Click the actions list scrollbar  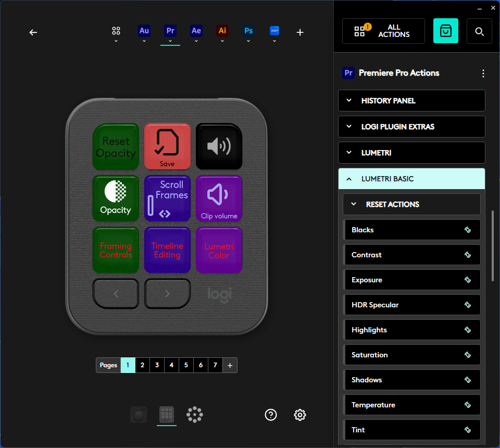493,245
